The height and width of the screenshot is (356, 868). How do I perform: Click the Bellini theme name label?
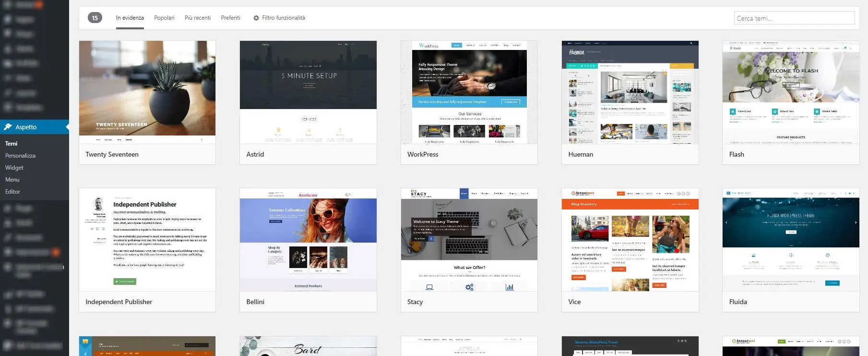[x=255, y=302]
